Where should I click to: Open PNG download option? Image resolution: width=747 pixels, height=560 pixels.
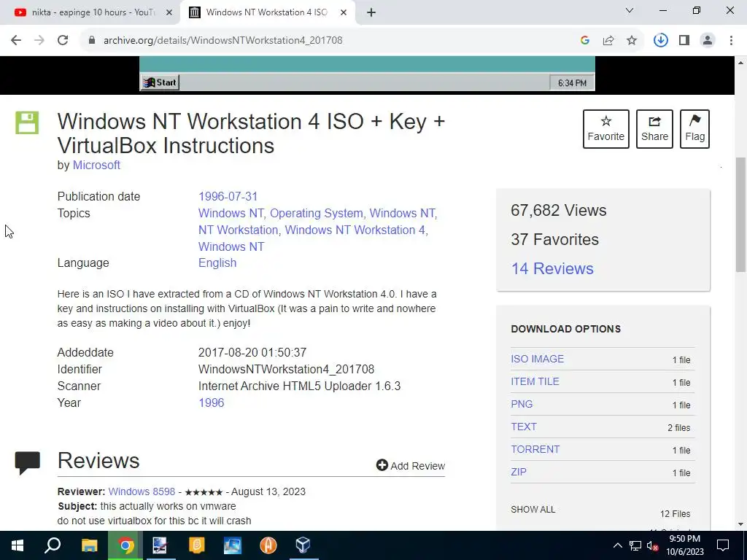(x=522, y=404)
